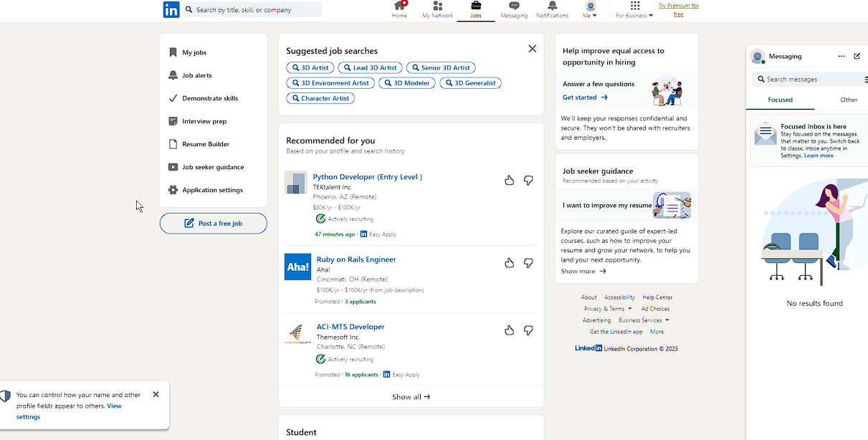This screenshot has width=868, height=440.
Task: Open messaging options ellipsis menu
Action: pyautogui.click(x=841, y=56)
